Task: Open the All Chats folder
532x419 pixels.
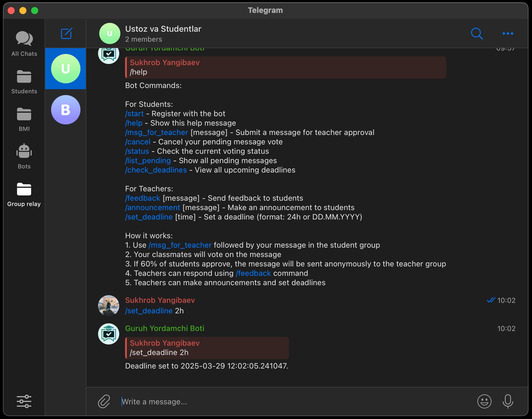Action: tap(24, 44)
